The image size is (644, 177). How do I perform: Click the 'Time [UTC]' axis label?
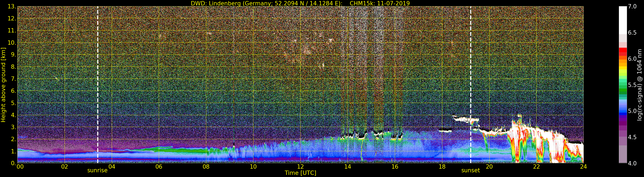pos(300,173)
